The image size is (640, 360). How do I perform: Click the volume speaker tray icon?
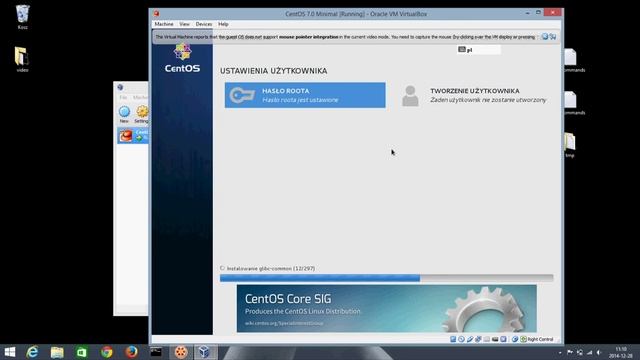click(599, 352)
